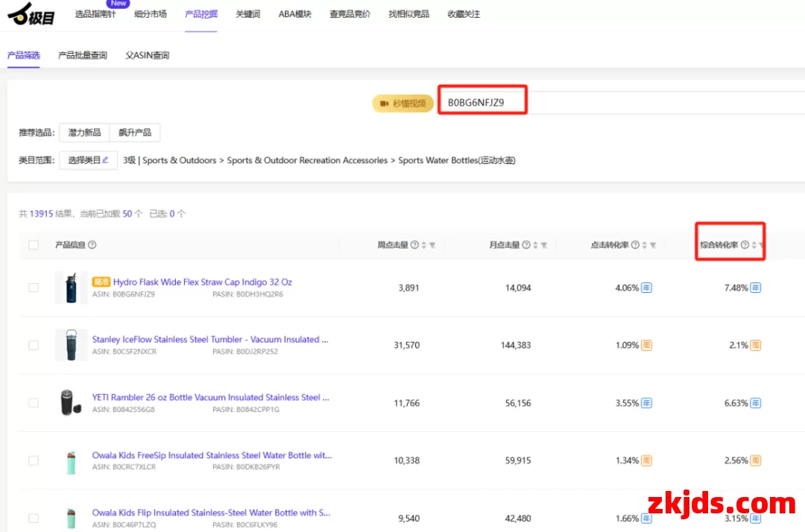Click the orange 精准 badge on Hydro Flask
Screen dimensions: 805x532
pyautogui.click(x=101, y=282)
